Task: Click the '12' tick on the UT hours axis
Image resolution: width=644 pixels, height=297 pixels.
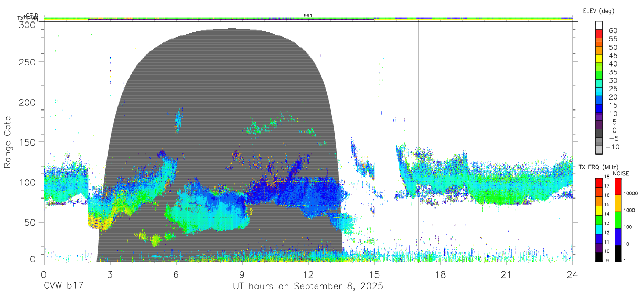Action: coord(308,274)
